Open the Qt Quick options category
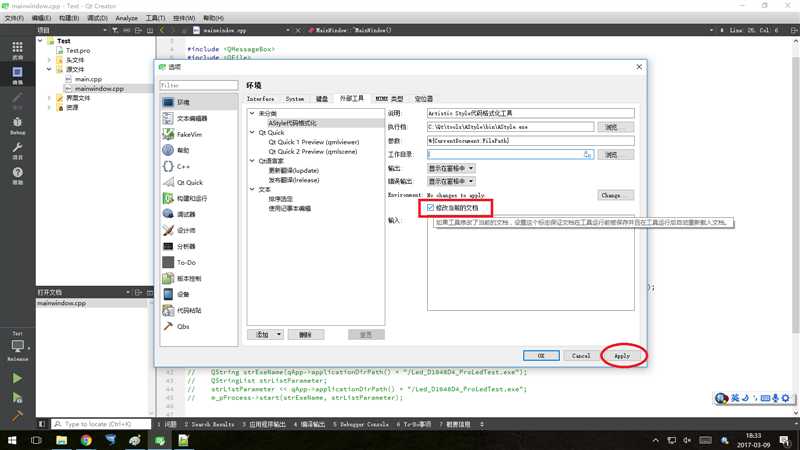This screenshot has height=450, width=800. (x=198, y=182)
